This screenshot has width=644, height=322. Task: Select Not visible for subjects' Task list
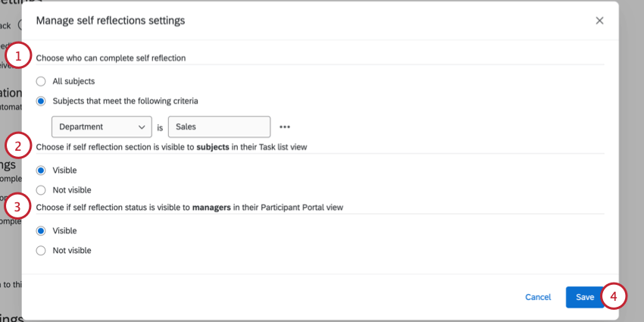pos(41,190)
